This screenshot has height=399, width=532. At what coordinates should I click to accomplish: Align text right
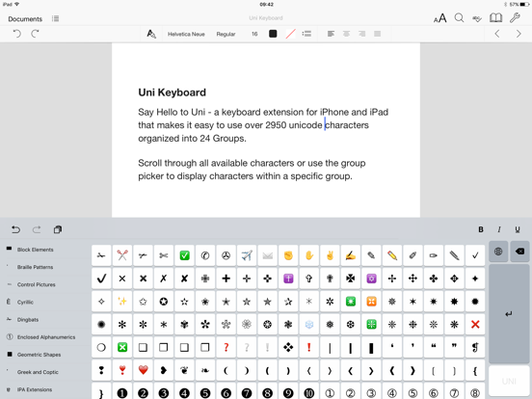click(x=362, y=34)
